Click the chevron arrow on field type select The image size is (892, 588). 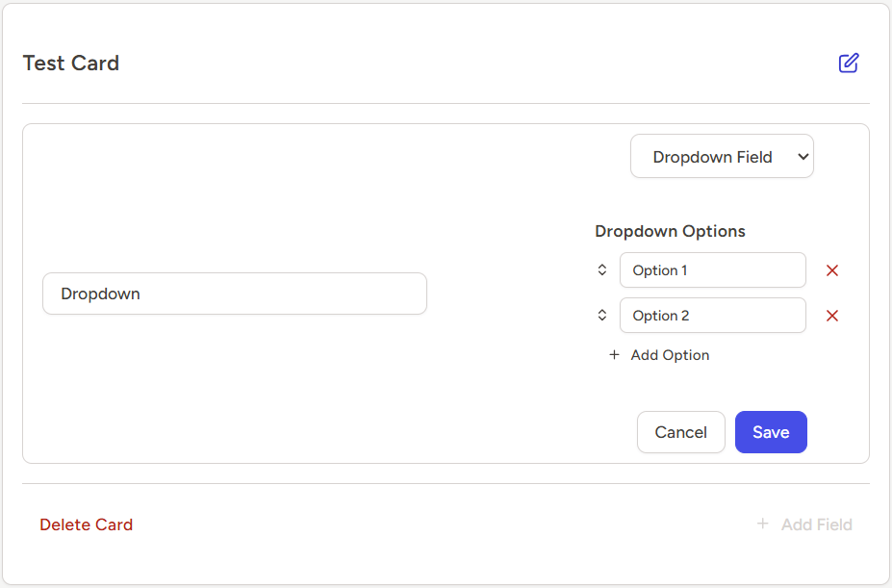pos(803,157)
